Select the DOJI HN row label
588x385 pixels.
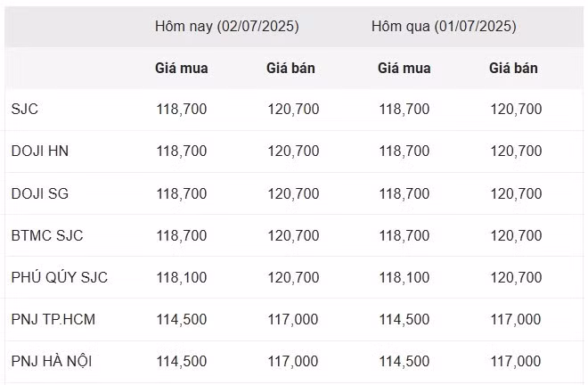[40, 152]
